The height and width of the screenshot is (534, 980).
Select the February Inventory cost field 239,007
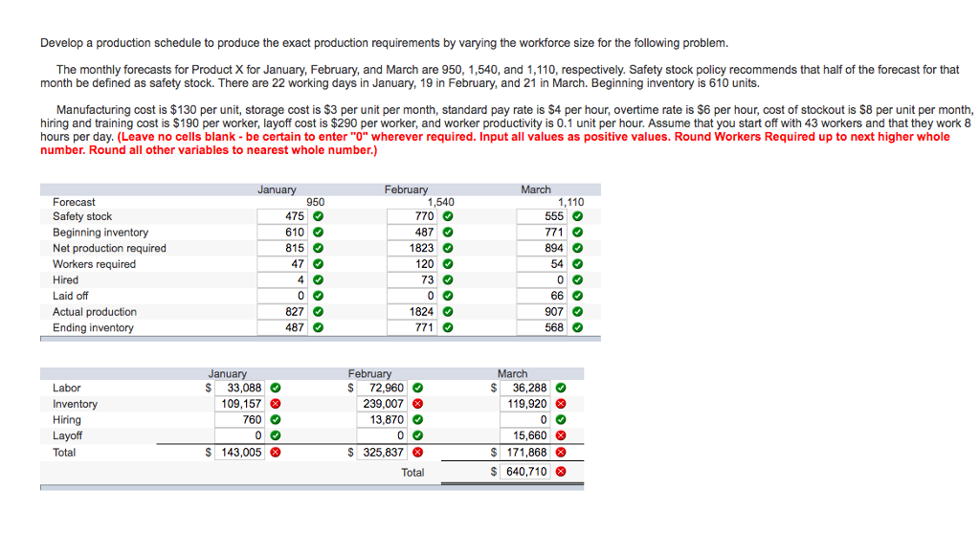382,404
